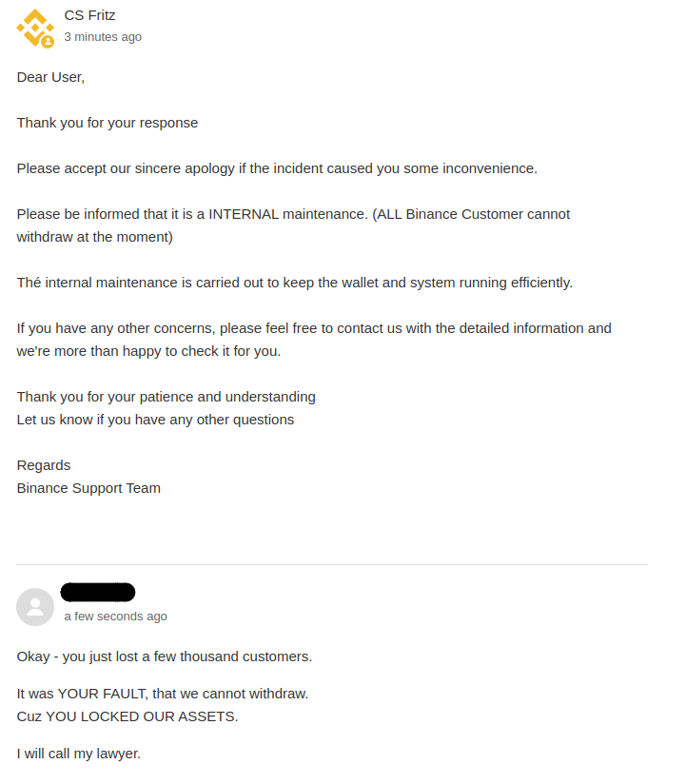Click the "Dear User," greeting line
Viewport: 686px width, 784px height.
click(x=50, y=77)
